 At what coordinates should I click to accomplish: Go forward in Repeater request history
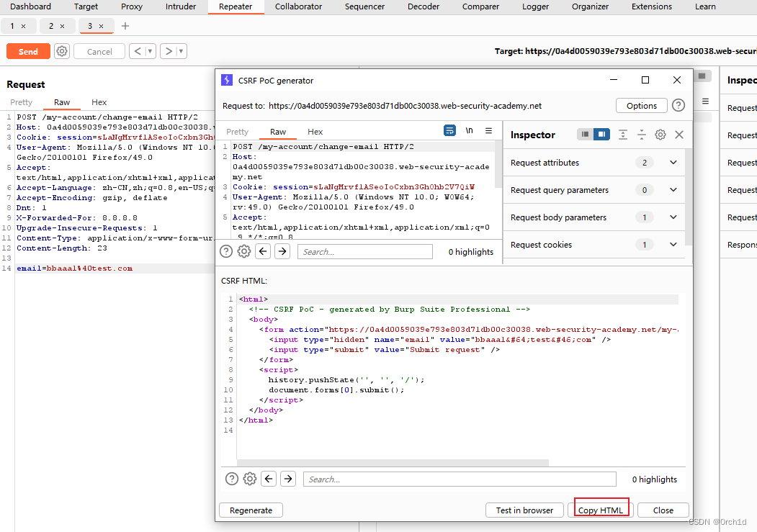pyautogui.click(x=169, y=51)
